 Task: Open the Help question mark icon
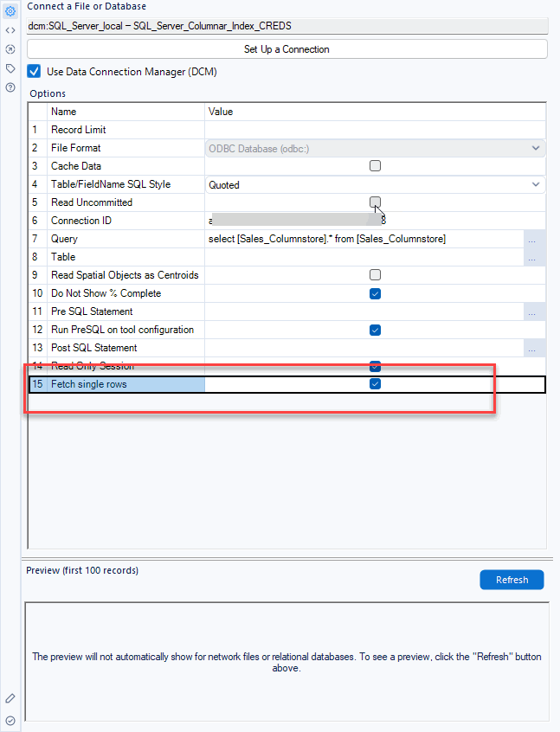[x=10, y=87]
